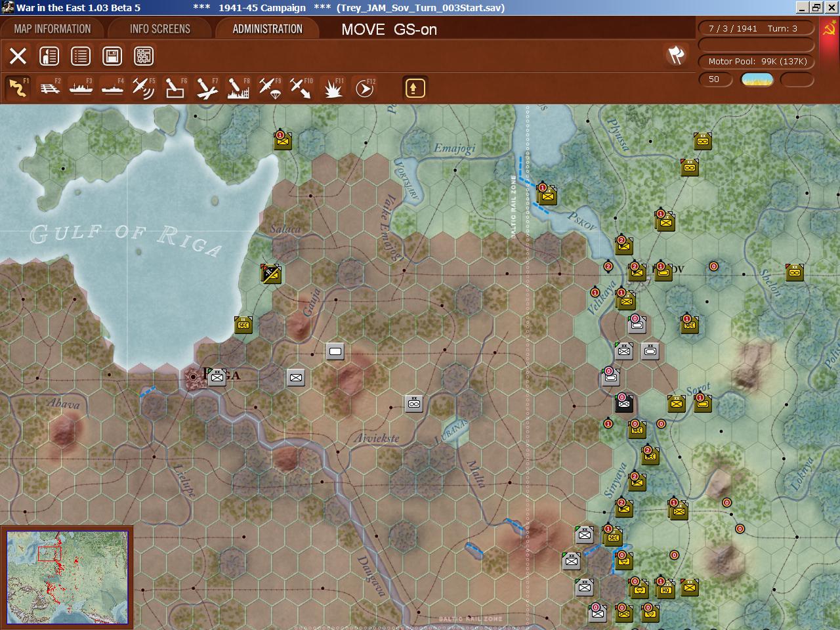Switch to the INFO SCREENS tab
The width and height of the screenshot is (840, 630).
pyautogui.click(x=160, y=29)
